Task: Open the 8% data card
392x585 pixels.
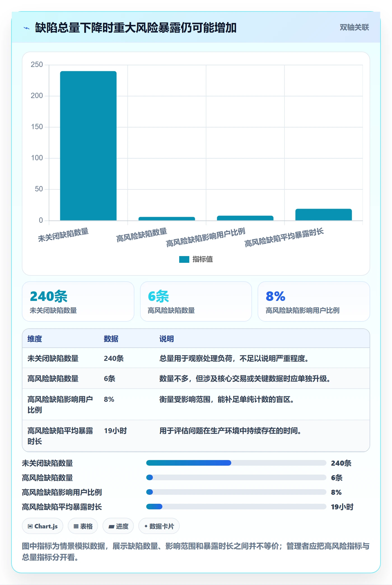Action: pyautogui.click(x=314, y=301)
